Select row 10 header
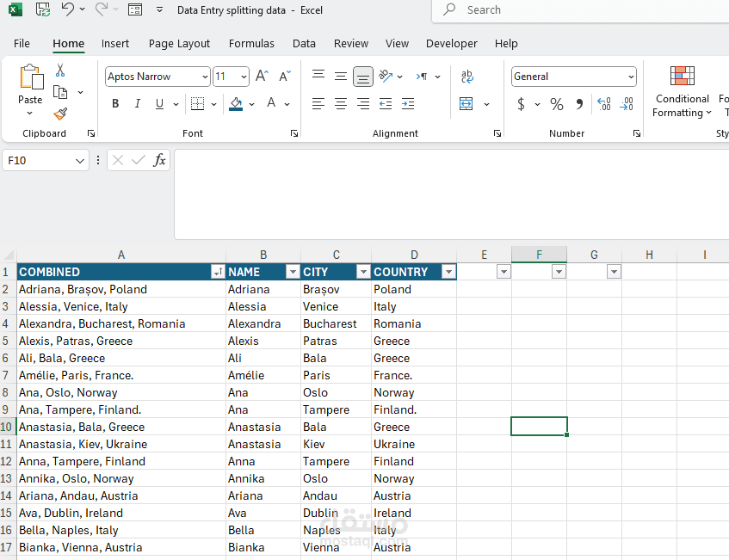Image resolution: width=729 pixels, height=560 pixels. click(x=7, y=427)
